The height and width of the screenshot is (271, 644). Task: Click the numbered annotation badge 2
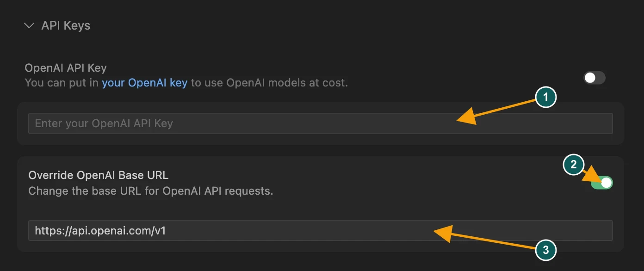(x=574, y=165)
